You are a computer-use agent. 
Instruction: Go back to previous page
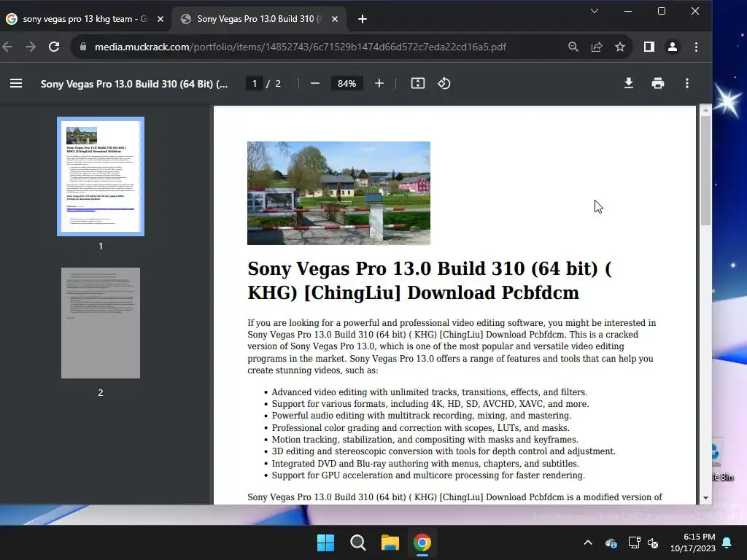7,47
